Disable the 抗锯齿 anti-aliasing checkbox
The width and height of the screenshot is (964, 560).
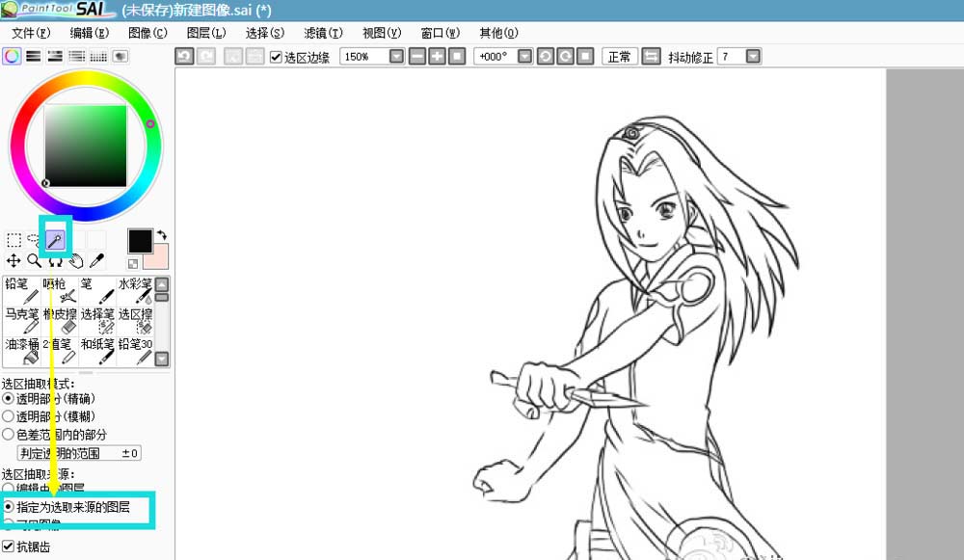point(10,547)
